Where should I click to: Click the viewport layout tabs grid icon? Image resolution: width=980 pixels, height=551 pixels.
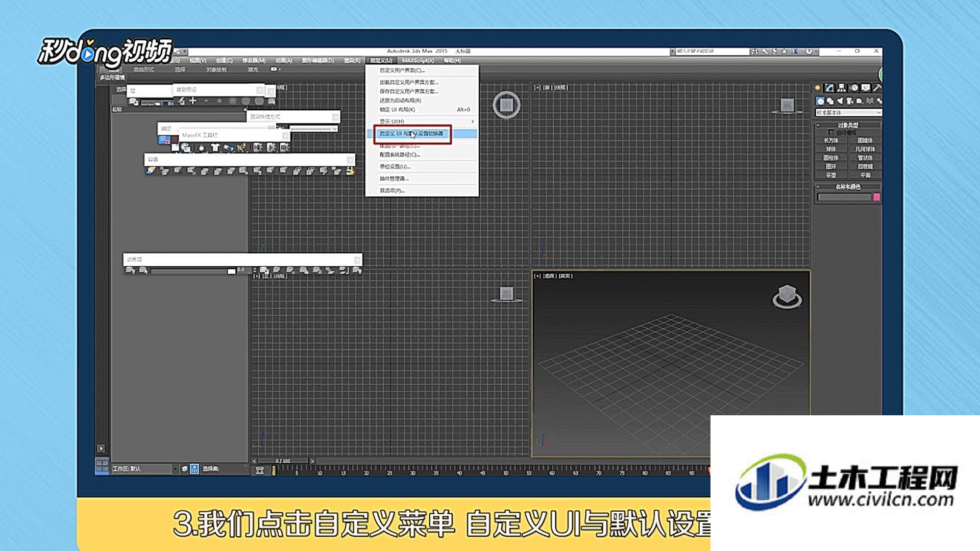tap(102, 465)
